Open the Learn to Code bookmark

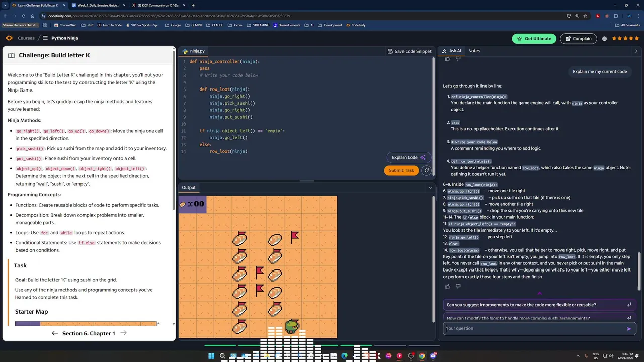(x=110, y=25)
